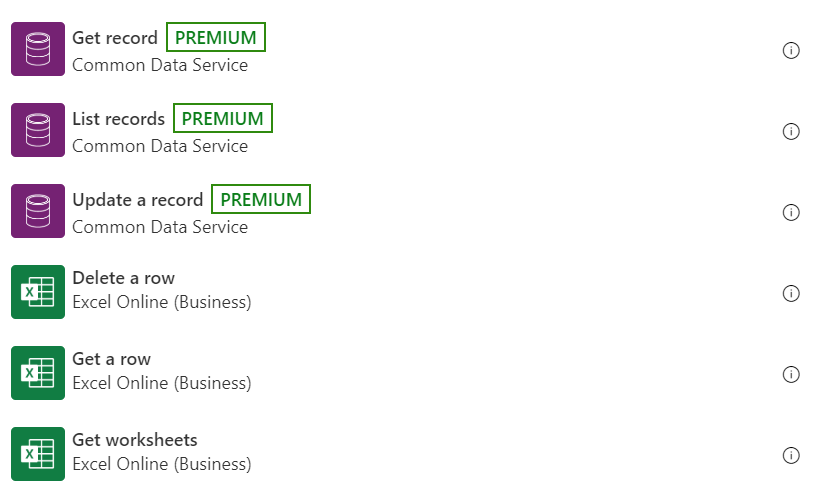The image size is (816, 493).
Task: Click the Get worksheets Excel icon
Action: coord(38,454)
